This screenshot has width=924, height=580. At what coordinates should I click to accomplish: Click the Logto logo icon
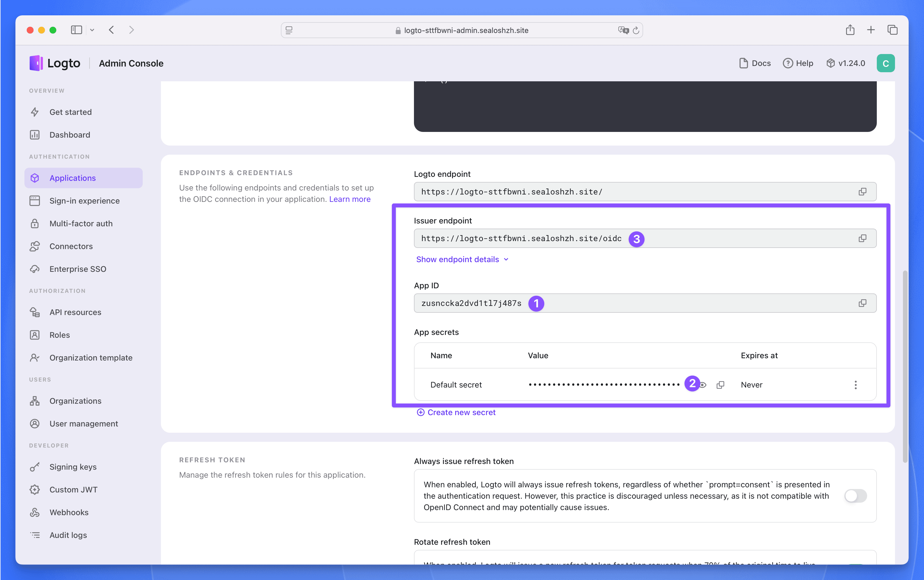click(36, 63)
